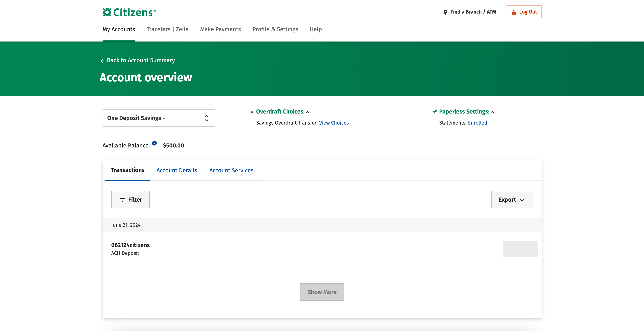The image size is (644, 331).
Task: Click the location pin icon
Action: point(445,12)
